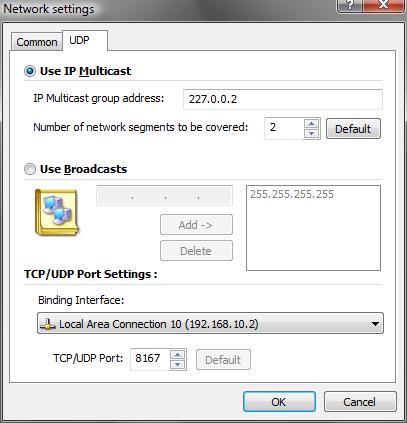This screenshot has height=423, width=407.
Task: Select the Use IP Multicast radio button
Action: 30,71
